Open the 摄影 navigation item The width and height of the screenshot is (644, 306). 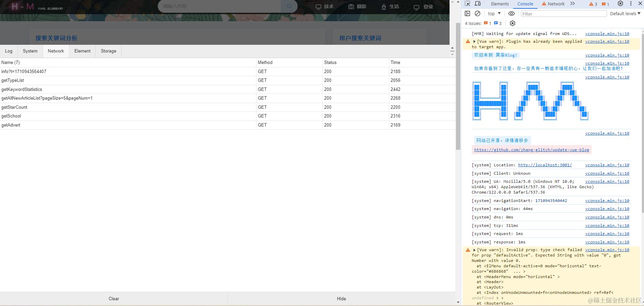pos(357,7)
